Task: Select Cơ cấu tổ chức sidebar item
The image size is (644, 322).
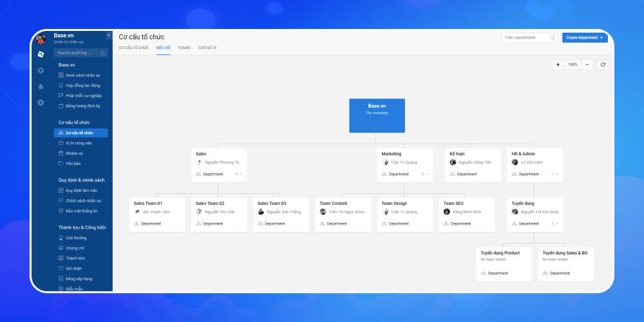Action: pyautogui.click(x=81, y=133)
